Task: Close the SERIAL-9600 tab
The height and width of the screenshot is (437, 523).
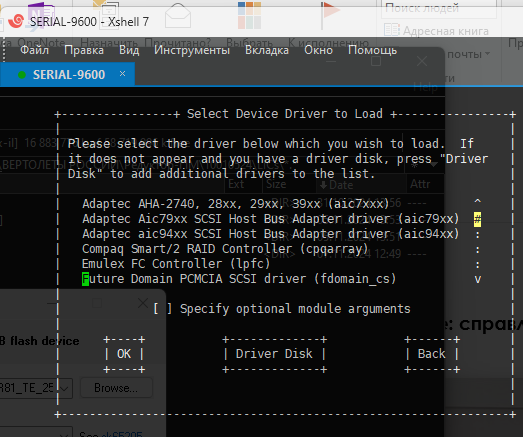Action: click(122, 73)
